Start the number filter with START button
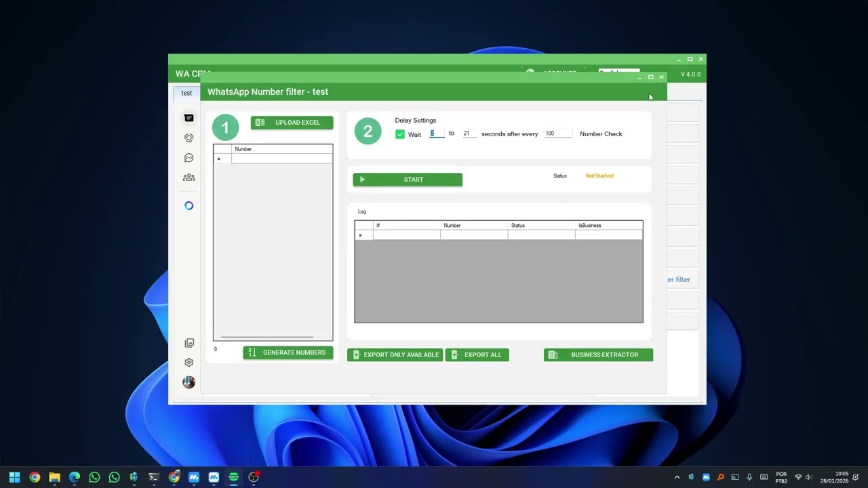The width and height of the screenshot is (868, 488). (x=408, y=180)
